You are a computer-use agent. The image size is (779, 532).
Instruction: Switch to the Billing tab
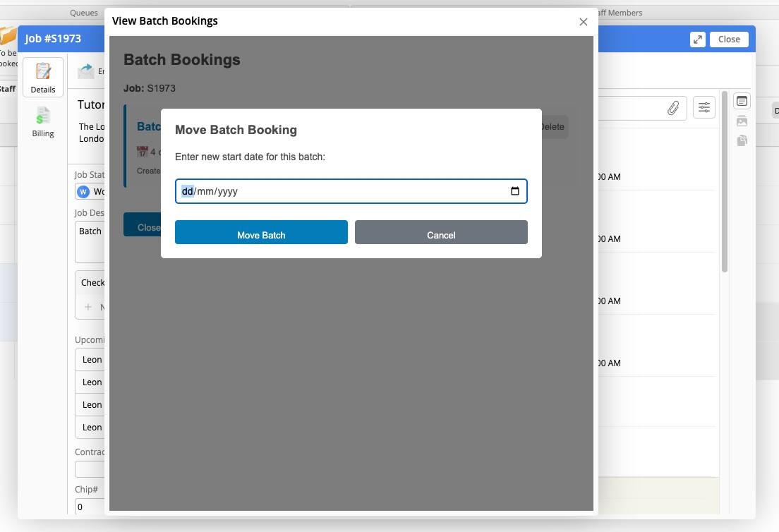(43, 121)
